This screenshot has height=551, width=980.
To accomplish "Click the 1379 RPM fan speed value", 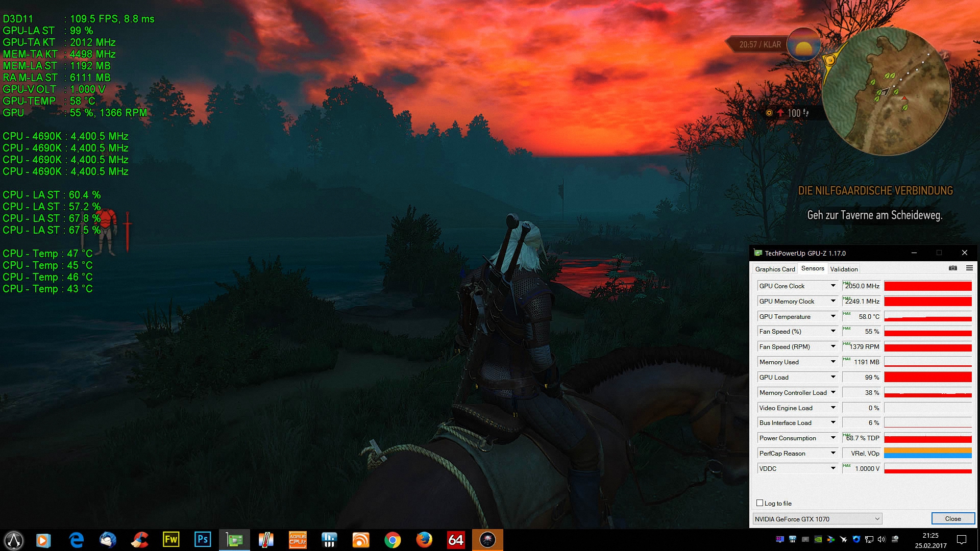I will 862,347.
